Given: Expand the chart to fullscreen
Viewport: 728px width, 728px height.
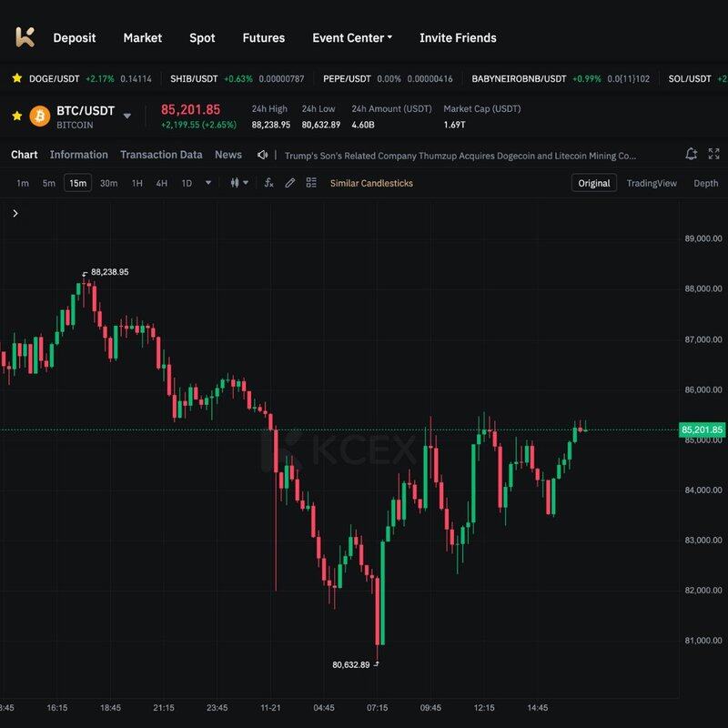Looking at the screenshot, I should (x=713, y=155).
